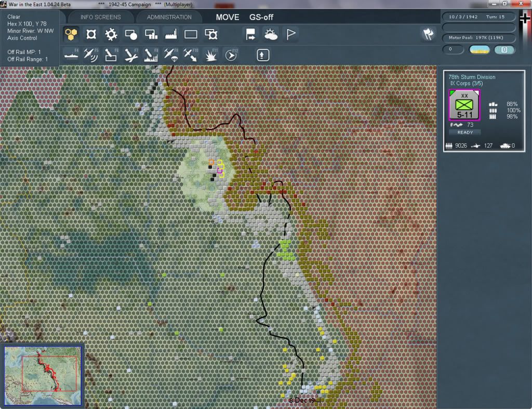The height and width of the screenshot is (409, 532).
Task: Open the gear preferences icon
Action: (111, 34)
